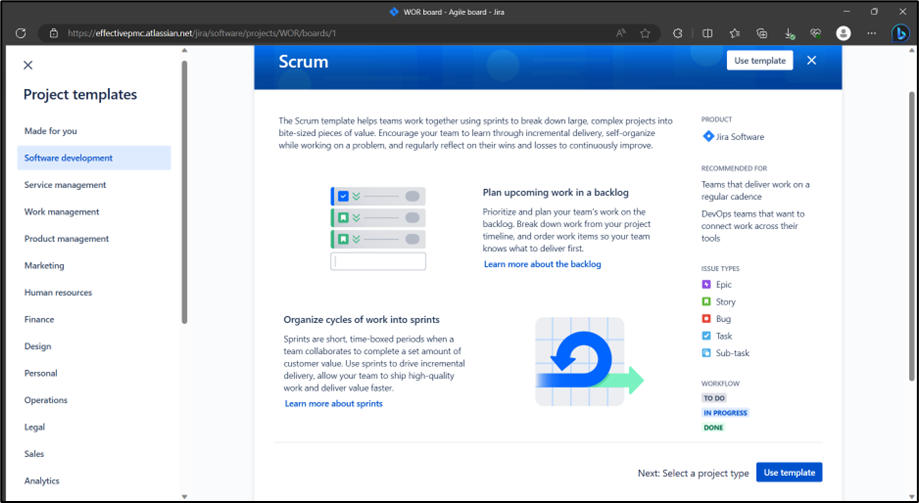Open the browser Settings and more menu
Screen dimensions: 919x503
pos(872,33)
